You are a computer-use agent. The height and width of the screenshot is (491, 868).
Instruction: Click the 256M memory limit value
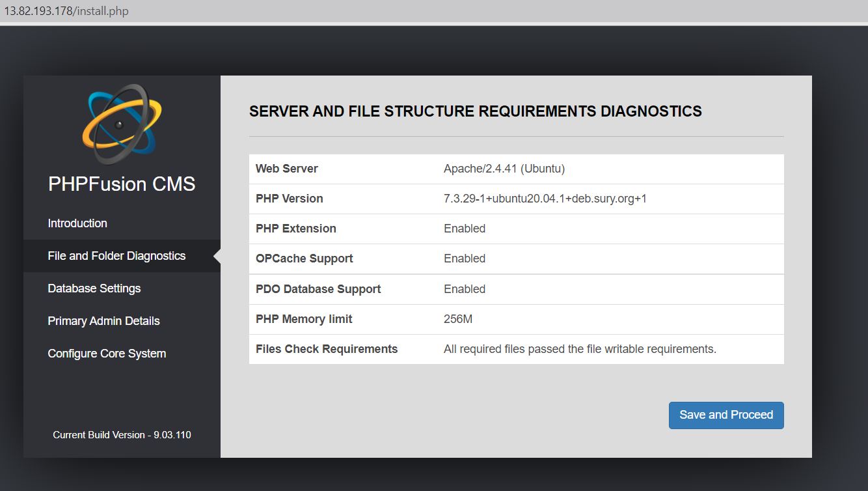[458, 319]
